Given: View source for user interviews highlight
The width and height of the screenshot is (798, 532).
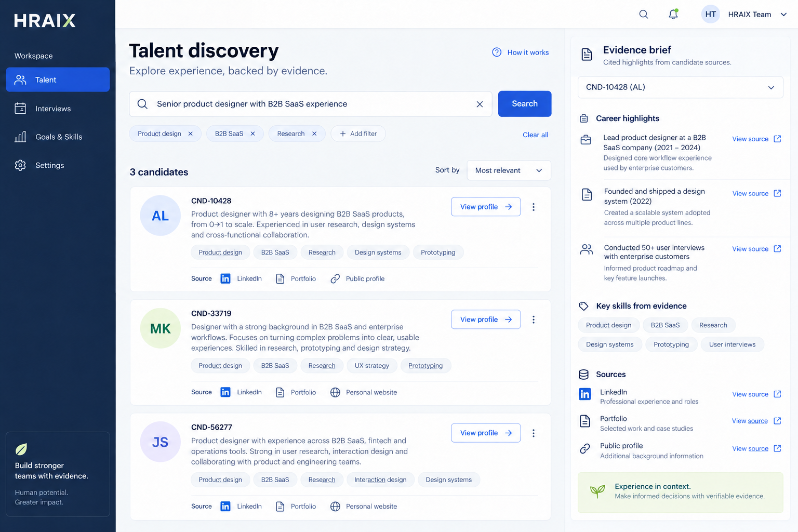Looking at the screenshot, I should pyautogui.click(x=756, y=249).
